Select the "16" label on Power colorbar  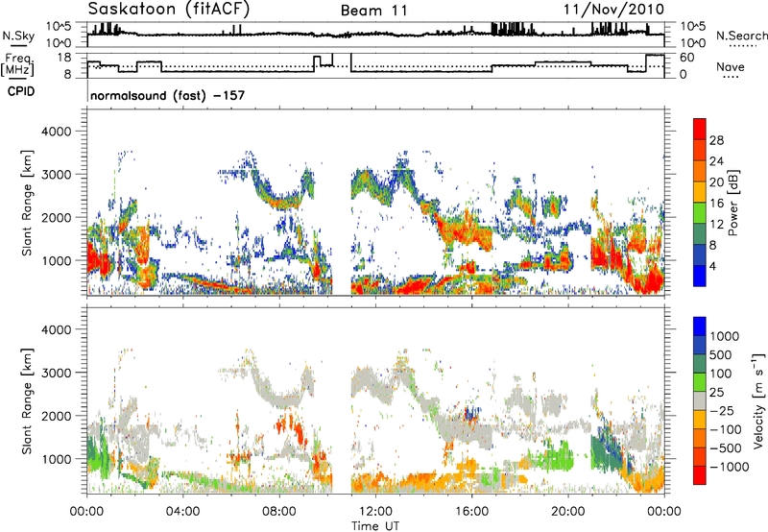(x=716, y=204)
